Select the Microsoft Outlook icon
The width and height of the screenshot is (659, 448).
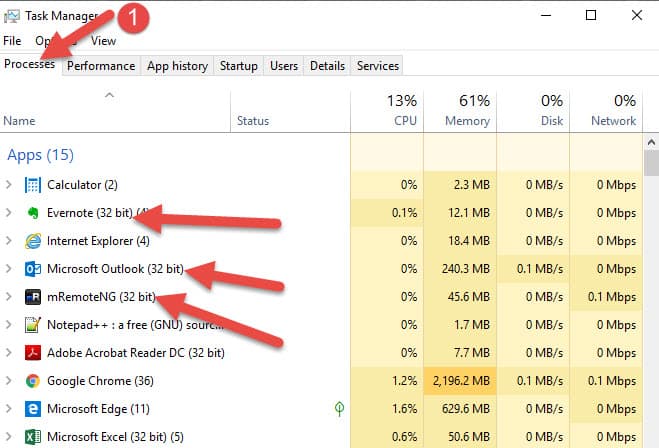[x=33, y=269]
